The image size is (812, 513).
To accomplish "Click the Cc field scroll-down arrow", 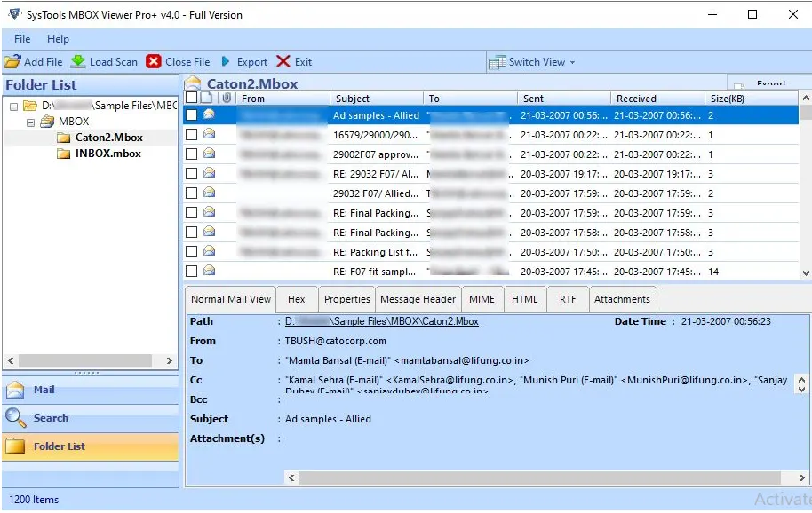I will pyautogui.click(x=801, y=390).
